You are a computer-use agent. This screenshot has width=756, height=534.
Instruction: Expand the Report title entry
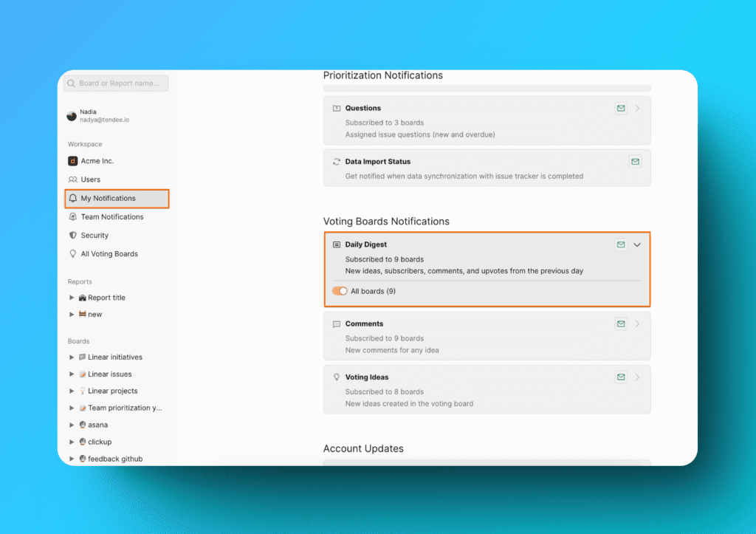click(x=70, y=297)
